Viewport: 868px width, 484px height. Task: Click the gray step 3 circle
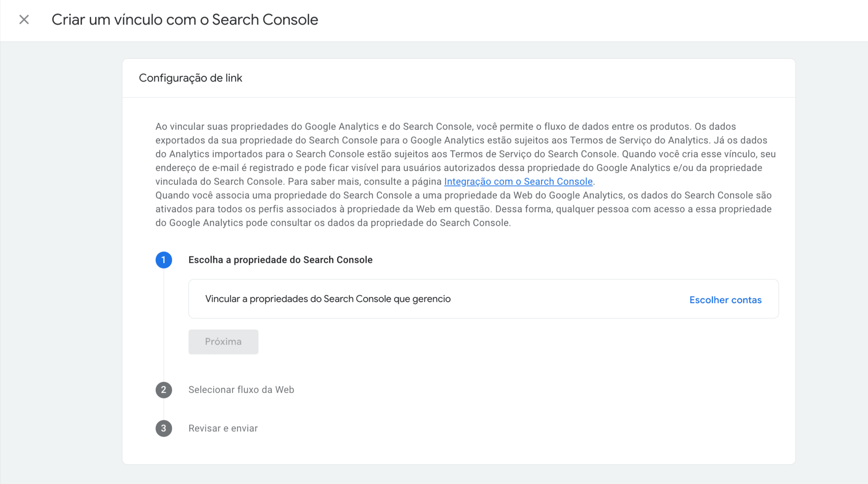pos(164,428)
